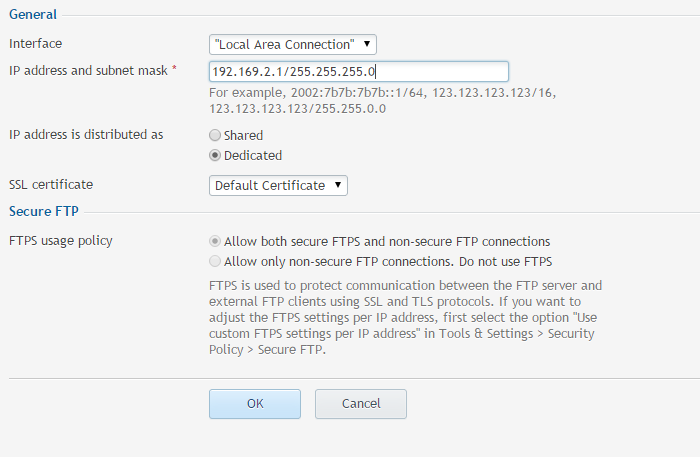Expand the SSL certificate dropdown
This screenshot has height=457, width=700.
(278, 185)
